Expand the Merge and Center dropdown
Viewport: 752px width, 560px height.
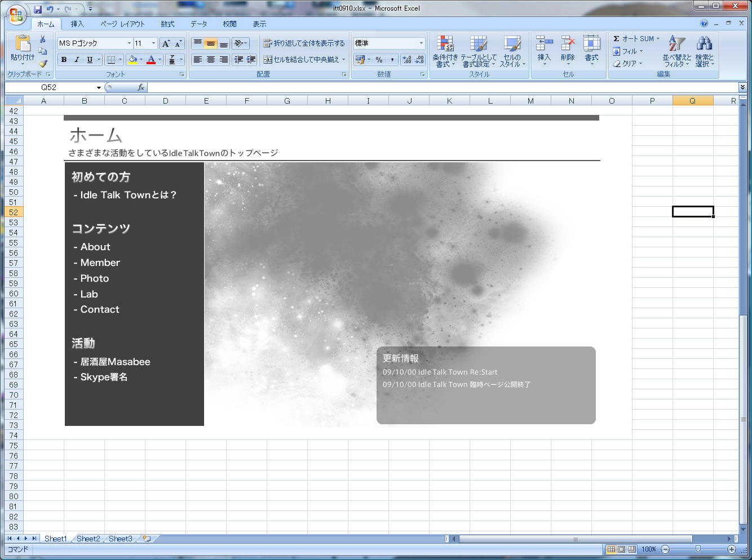pyautogui.click(x=343, y=60)
